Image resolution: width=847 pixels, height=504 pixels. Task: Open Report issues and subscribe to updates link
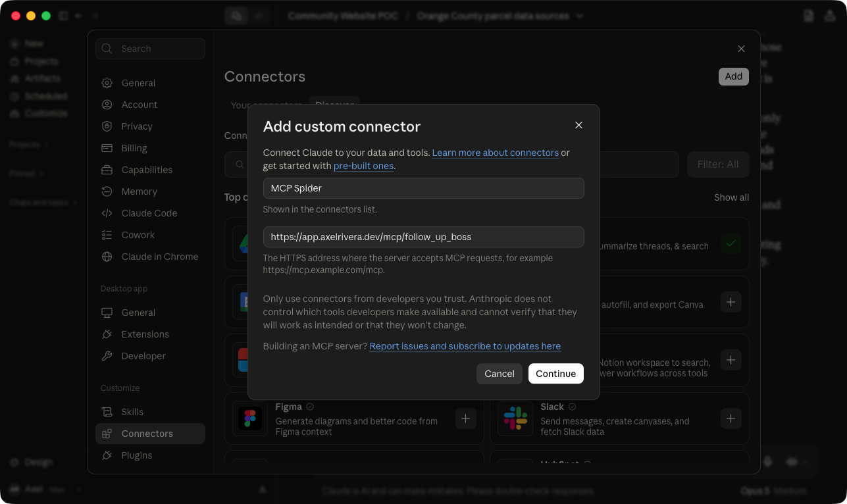pos(465,346)
